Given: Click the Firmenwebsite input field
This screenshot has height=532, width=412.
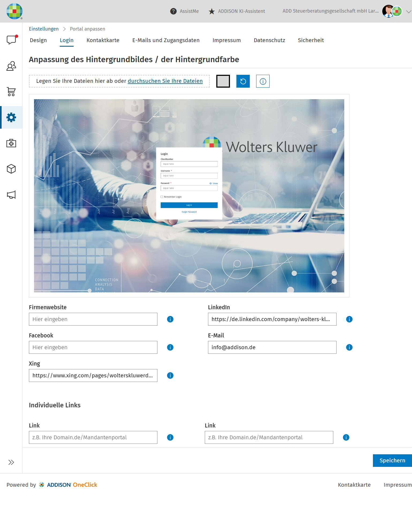Looking at the screenshot, I should pyautogui.click(x=93, y=319).
